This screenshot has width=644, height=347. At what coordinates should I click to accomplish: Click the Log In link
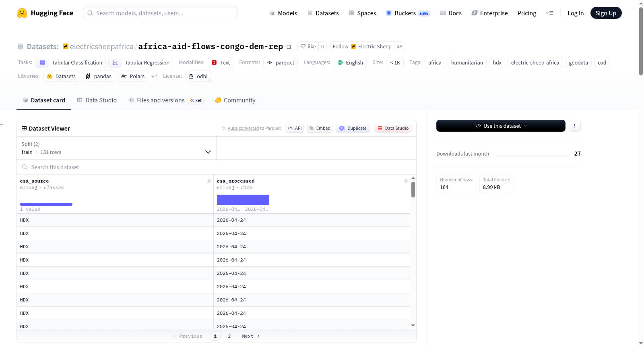click(x=576, y=13)
